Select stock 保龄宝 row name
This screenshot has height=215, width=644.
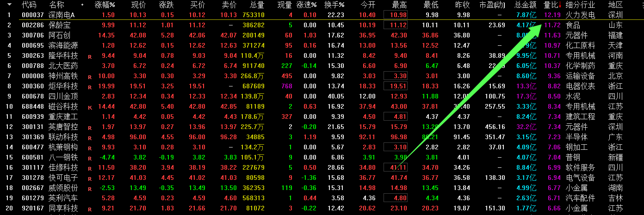click(x=60, y=25)
